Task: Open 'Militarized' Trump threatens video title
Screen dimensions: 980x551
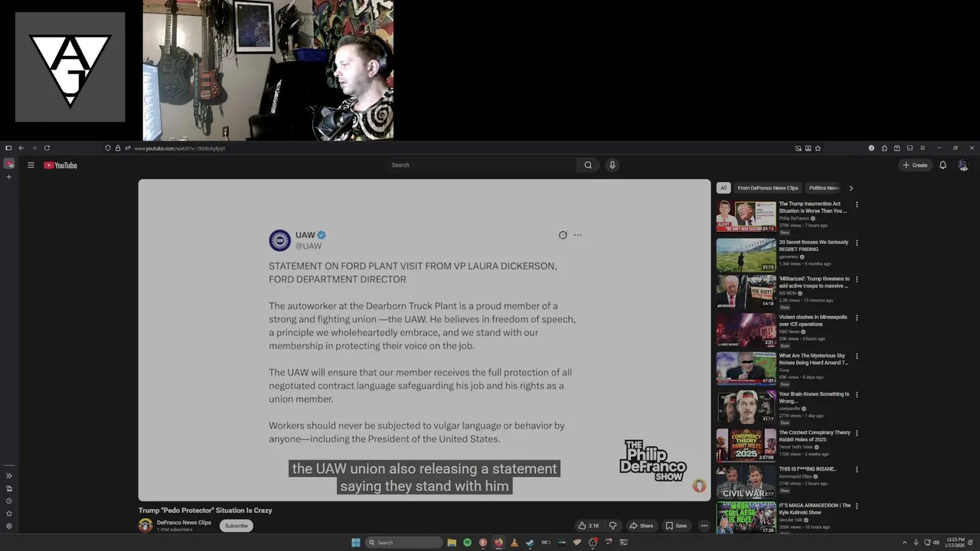Action: click(x=814, y=282)
